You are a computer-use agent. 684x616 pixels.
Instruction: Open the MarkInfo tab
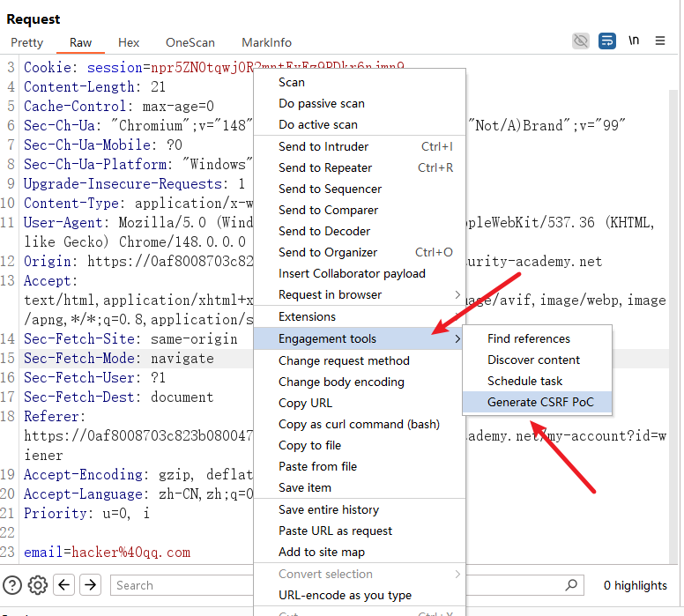tap(266, 42)
